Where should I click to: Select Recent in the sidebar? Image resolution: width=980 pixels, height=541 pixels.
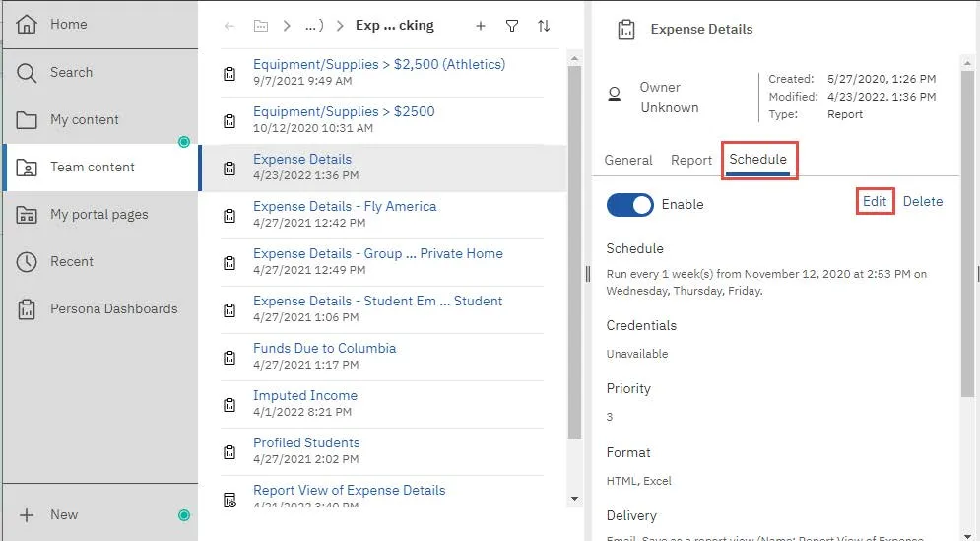tap(100, 262)
